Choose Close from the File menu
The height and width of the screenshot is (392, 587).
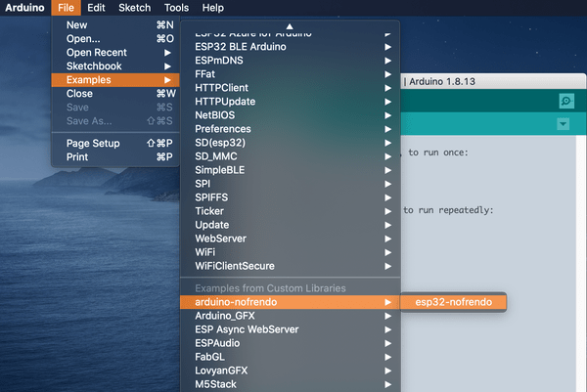[115, 94]
